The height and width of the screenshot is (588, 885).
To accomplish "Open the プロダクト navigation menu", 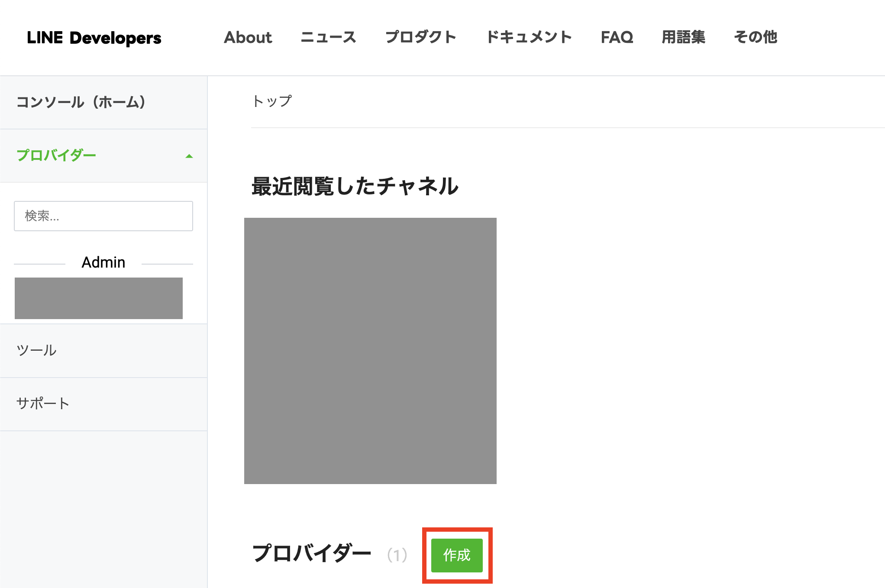I will point(421,37).
